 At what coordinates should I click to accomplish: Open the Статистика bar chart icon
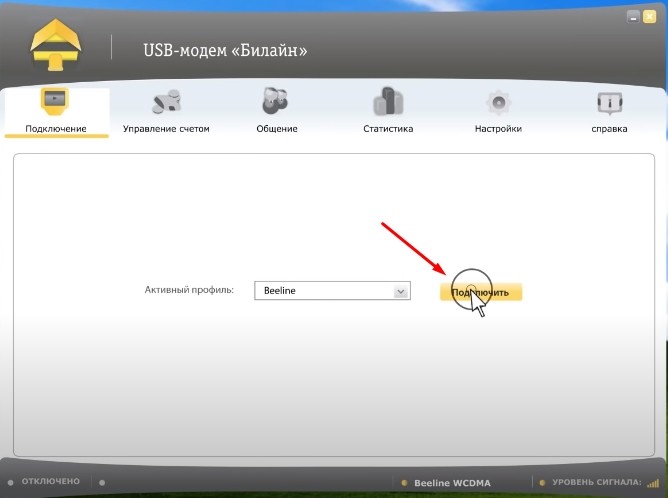[388, 101]
